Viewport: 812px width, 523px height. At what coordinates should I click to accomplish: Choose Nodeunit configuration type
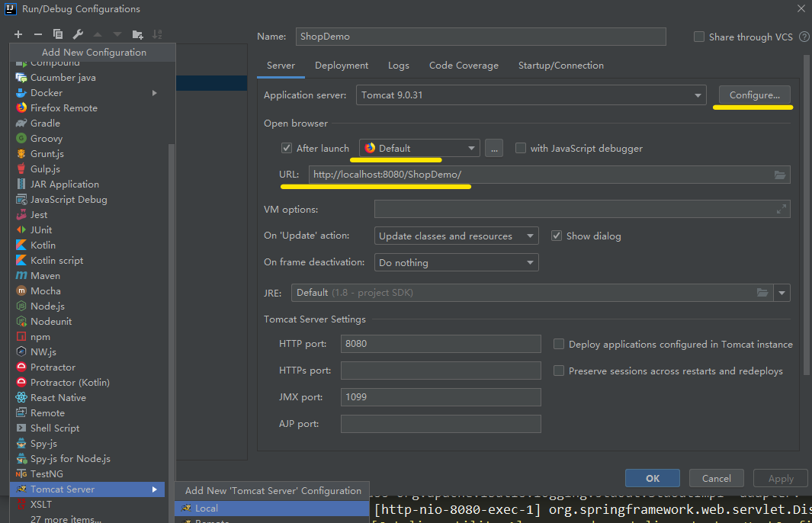(x=88, y=322)
